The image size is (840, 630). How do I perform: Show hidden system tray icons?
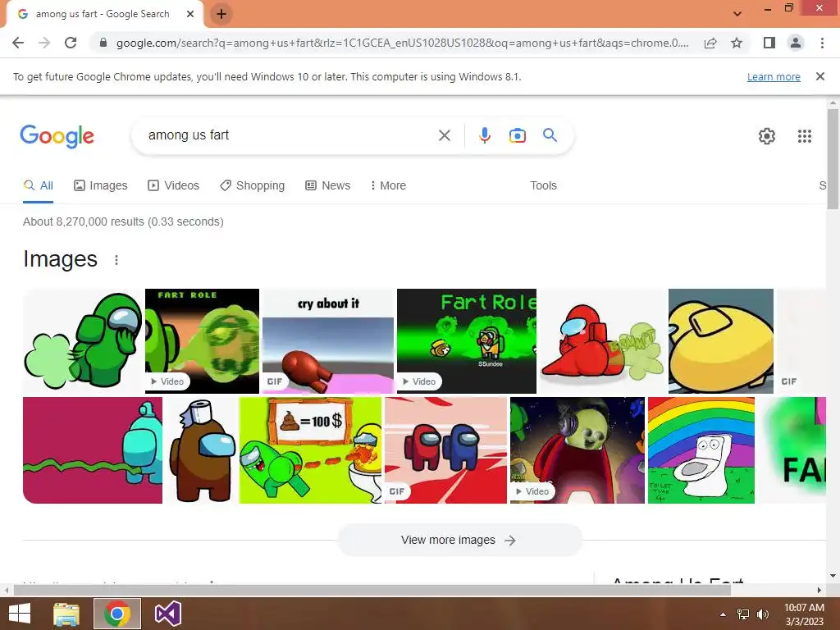724,614
